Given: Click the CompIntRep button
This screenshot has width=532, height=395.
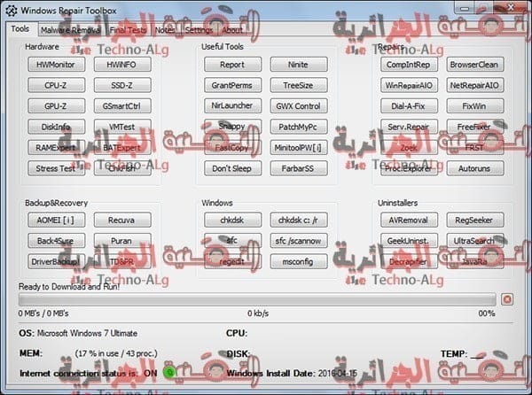Looking at the screenshot, I should 409,65.
